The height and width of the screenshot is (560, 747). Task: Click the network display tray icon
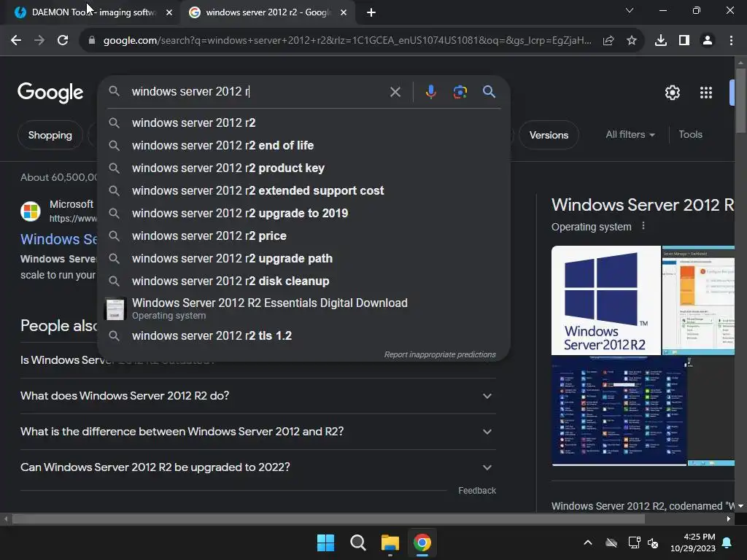click(634, 542)
